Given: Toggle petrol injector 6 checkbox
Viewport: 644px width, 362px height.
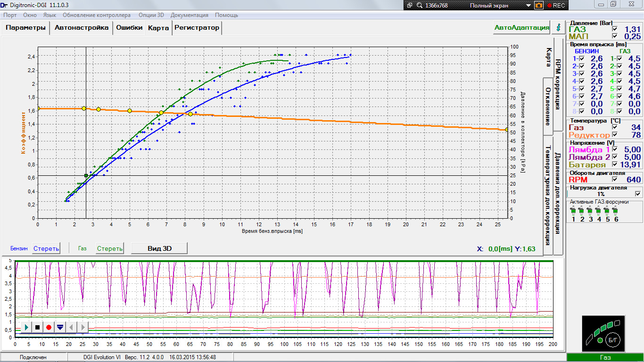Looking at the screenshot, I should [x=582, y=96].
